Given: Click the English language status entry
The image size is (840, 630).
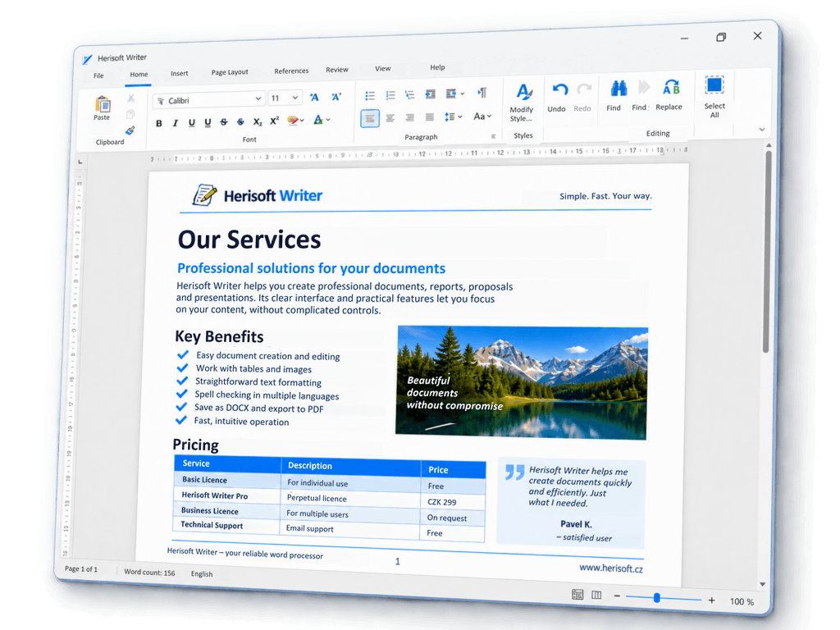Looking at the screenshot, I should (x=202, y=573).
